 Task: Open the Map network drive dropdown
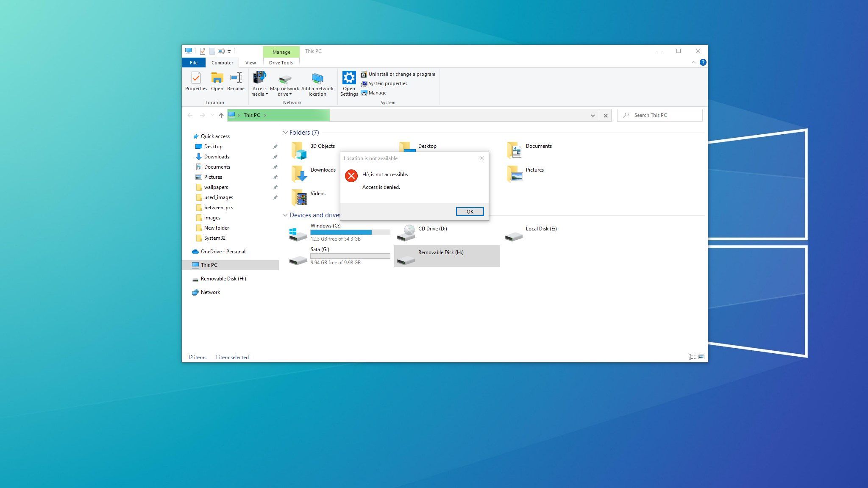coord(284,94)
